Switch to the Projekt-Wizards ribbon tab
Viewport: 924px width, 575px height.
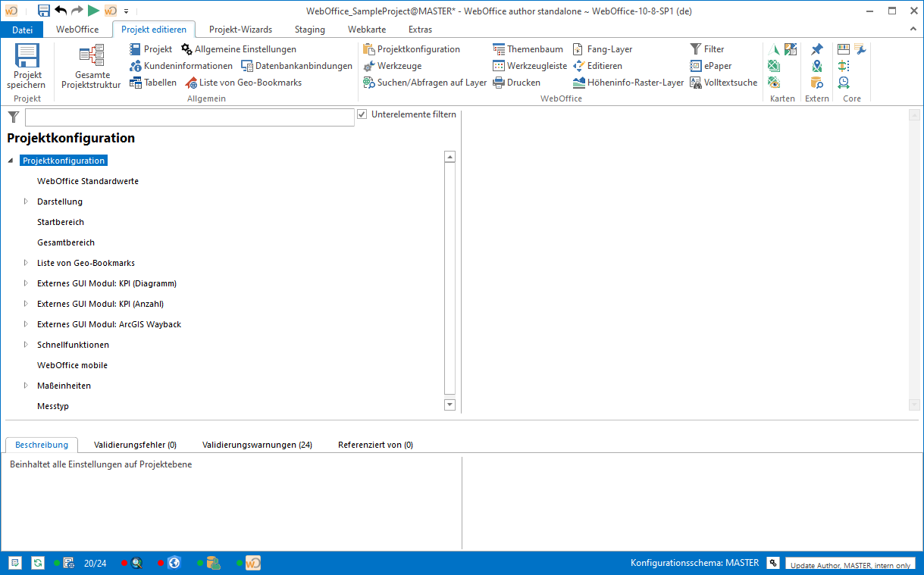[240, 30]
